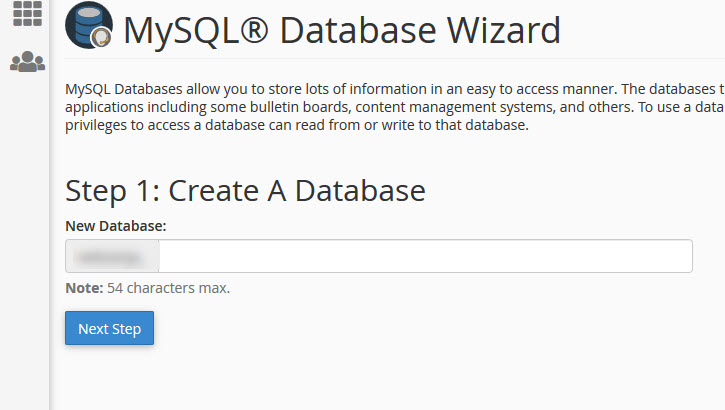Click the "54 characters max" note
The width and height of the screenshot is (725, 410).
pyautogui.click(x=168, y=288)
